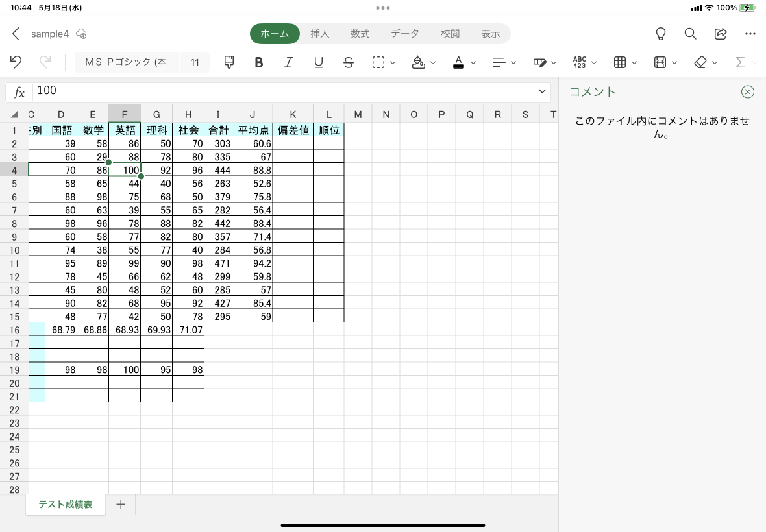Tap the battery indicator in status bar
This screenshot has height=532, width=766.
[x=747, y=8]
